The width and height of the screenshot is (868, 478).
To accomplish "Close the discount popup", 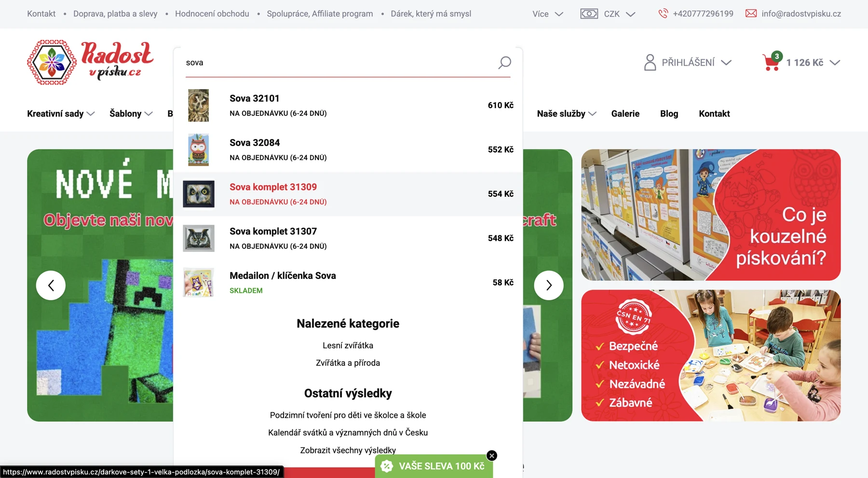I will [491, 455].
